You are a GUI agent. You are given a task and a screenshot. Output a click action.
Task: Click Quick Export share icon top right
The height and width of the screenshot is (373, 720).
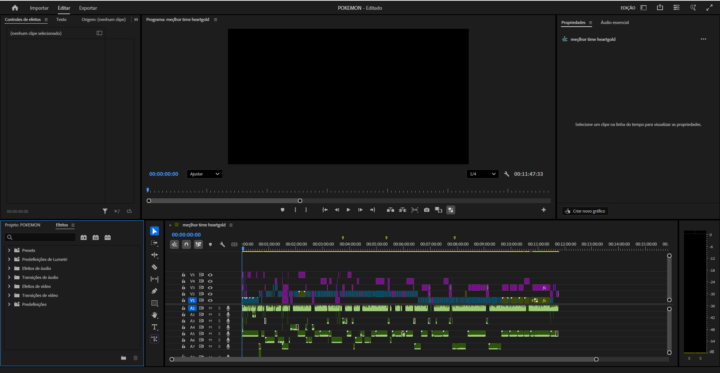pos(660,8)
